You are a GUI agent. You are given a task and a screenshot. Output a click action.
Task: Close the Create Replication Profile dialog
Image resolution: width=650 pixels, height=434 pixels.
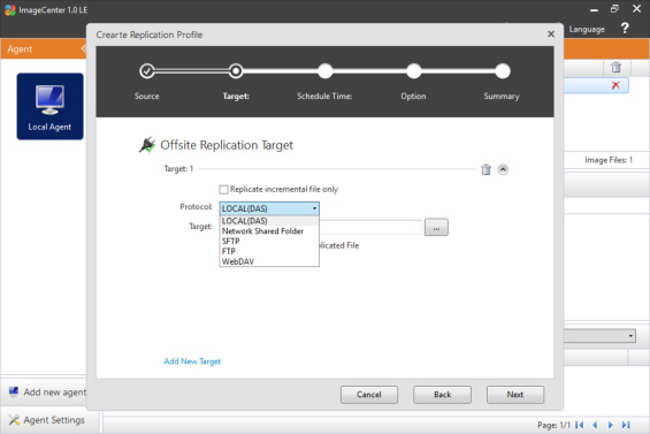coord(551,34)
